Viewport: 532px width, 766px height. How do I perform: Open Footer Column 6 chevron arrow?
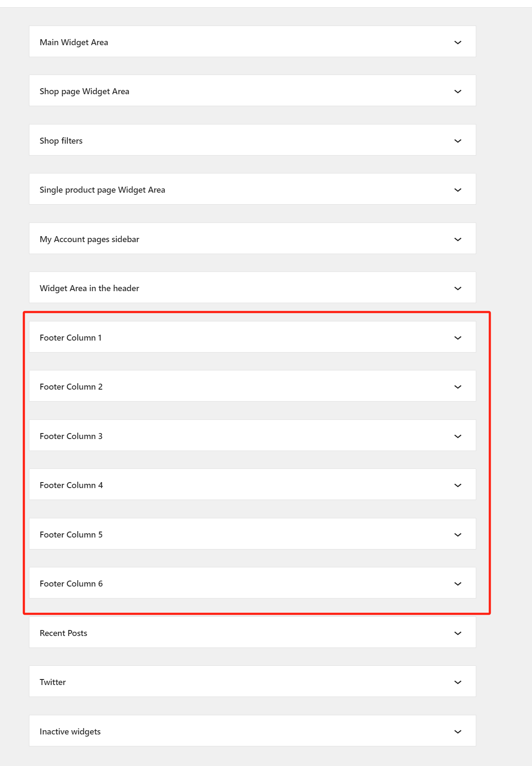458,584
